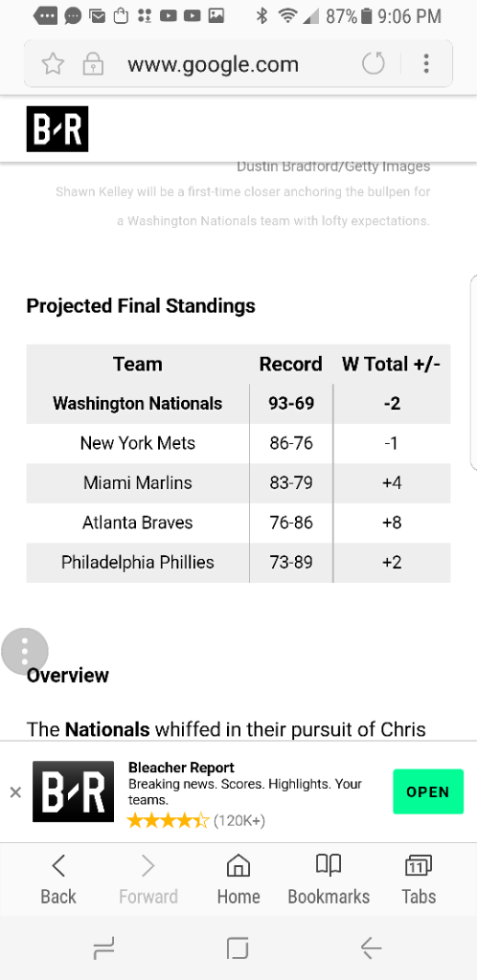
Task: Tap the padlock security icon
Action: tap(93, 64)
